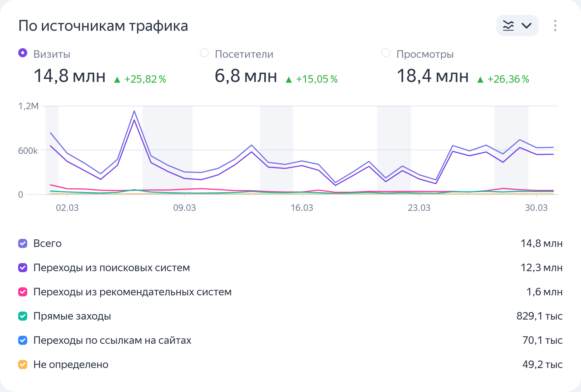
Task: Click the По источникам трафика title
Action: coord(103,26)
